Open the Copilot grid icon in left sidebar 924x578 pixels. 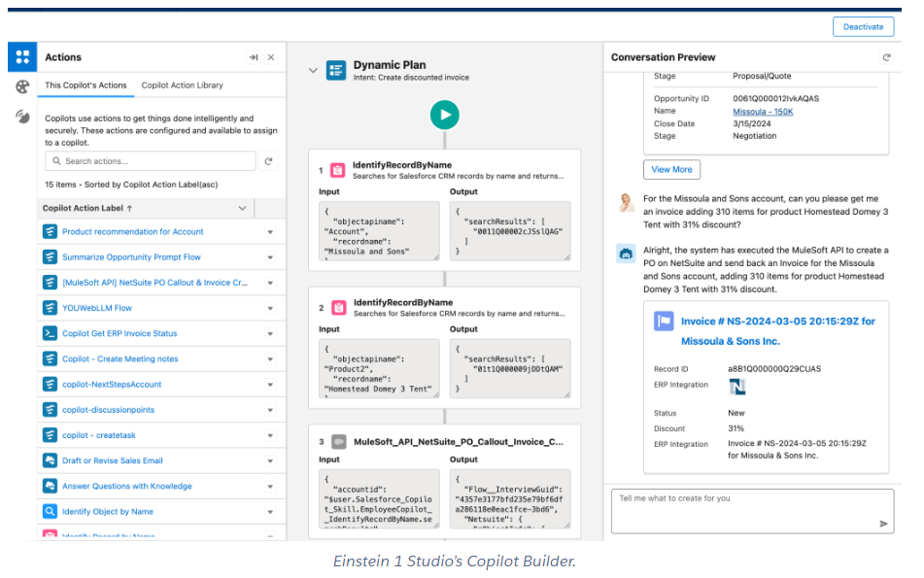click(x=21, y=56)
